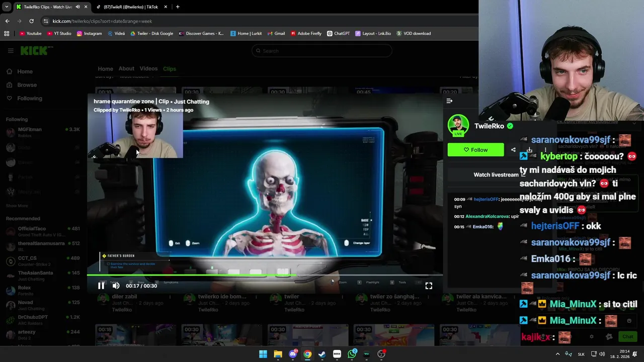Open Home | Lurkit bookmark
The width and height of the screenshot is (644, 362).
click(246, 34)
